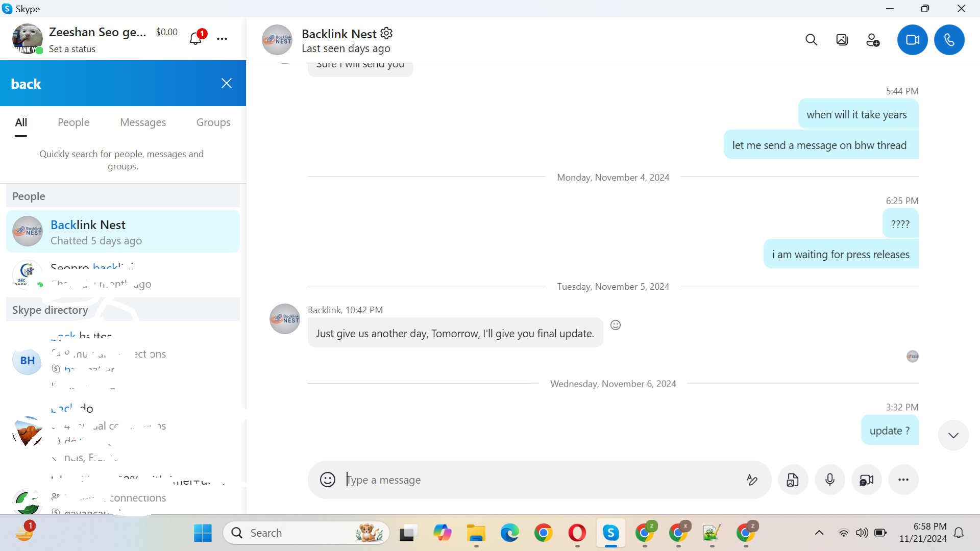Image resolution: width=980 pixels, height=551 pixels.
Task: Select the All search tab
Action: point(21,122)
